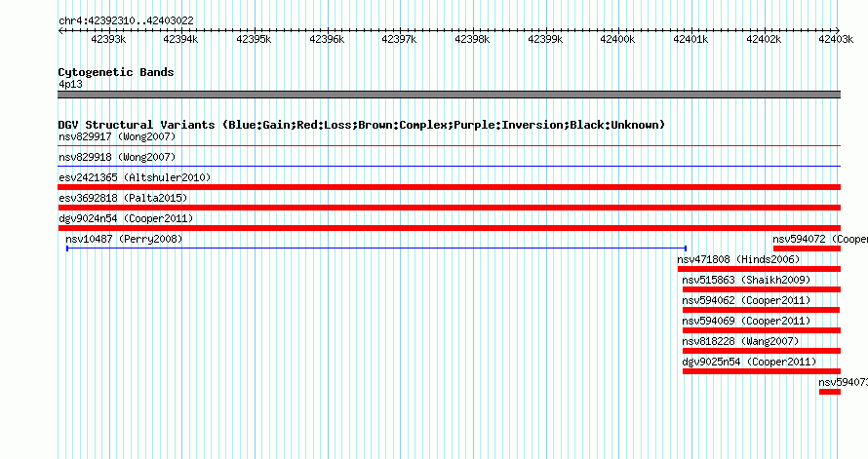Viewport: 868px width, 459px height.
Task: Select the red bar under nsv594069
Action: coord(762,330)
